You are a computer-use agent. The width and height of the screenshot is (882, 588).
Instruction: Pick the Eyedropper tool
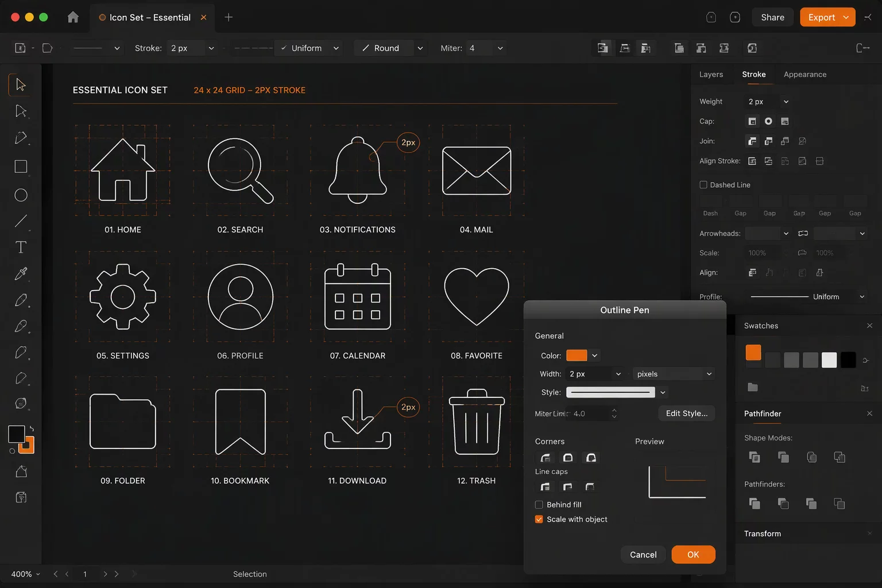pos(21,274)
